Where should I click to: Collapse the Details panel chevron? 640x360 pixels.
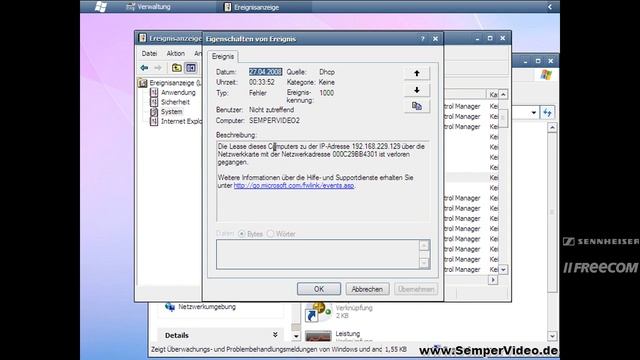point(275,335)
